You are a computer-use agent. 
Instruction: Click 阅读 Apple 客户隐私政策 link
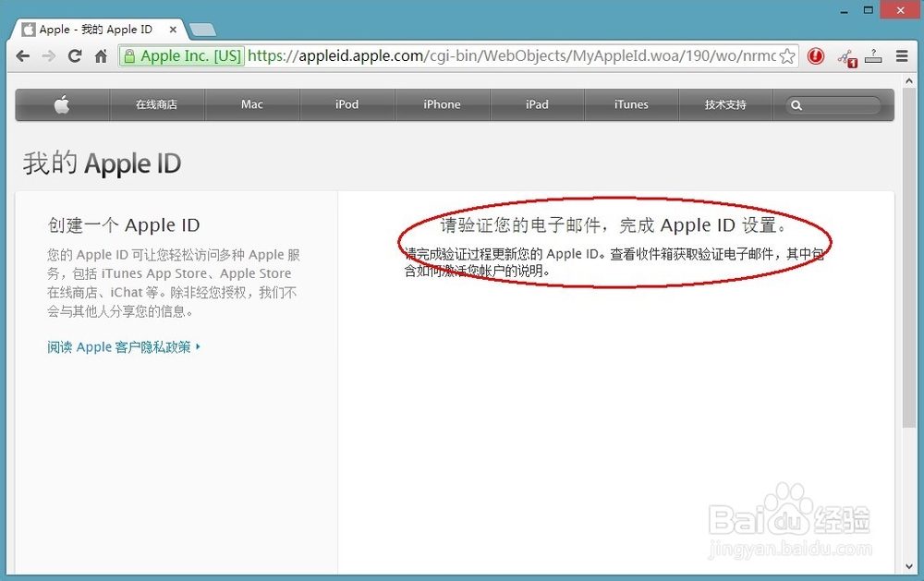tap(124, 347)
